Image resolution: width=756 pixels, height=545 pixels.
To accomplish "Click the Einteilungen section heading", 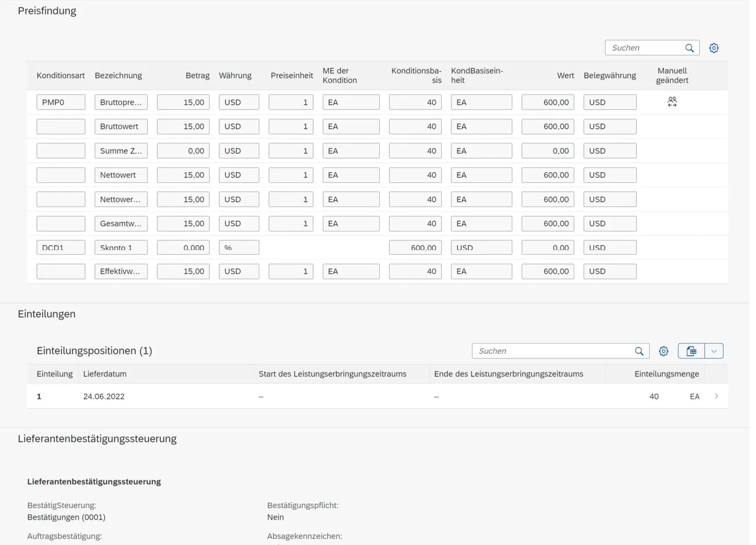I will coord(46,314).
